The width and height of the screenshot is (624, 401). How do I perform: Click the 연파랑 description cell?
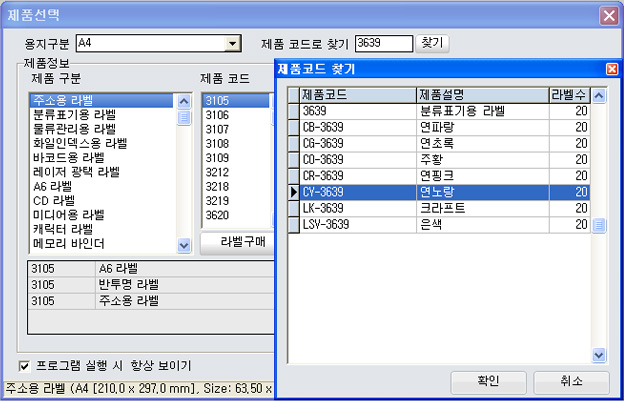tap(483, 127)
